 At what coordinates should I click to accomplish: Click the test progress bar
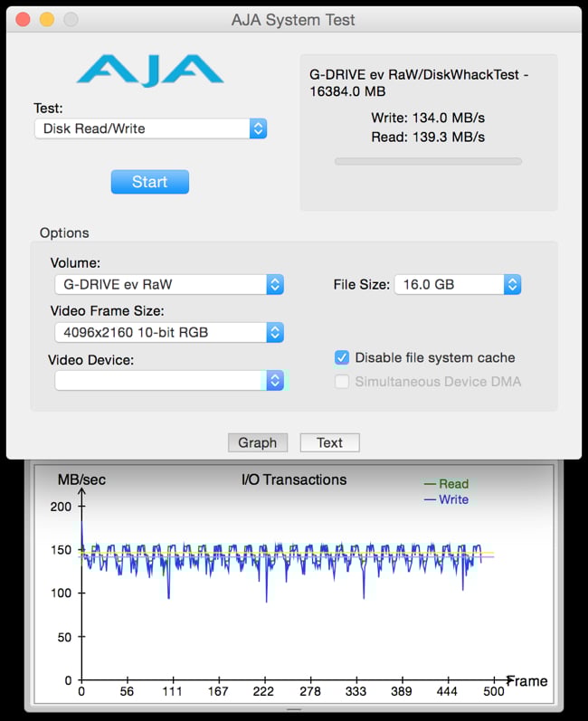click(428, 161)
